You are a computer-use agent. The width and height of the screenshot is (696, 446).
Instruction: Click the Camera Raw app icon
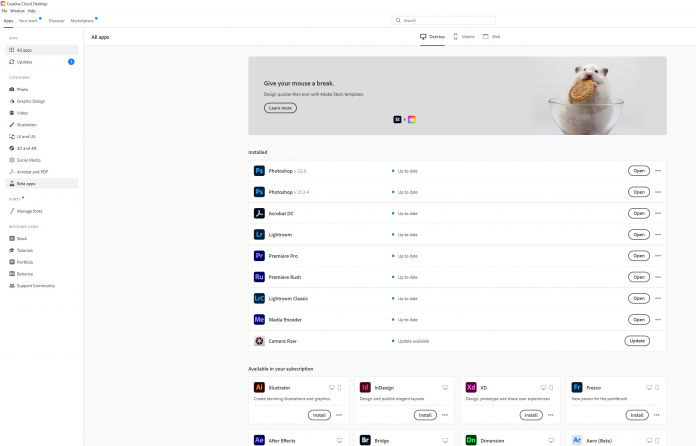click(259, 341)
